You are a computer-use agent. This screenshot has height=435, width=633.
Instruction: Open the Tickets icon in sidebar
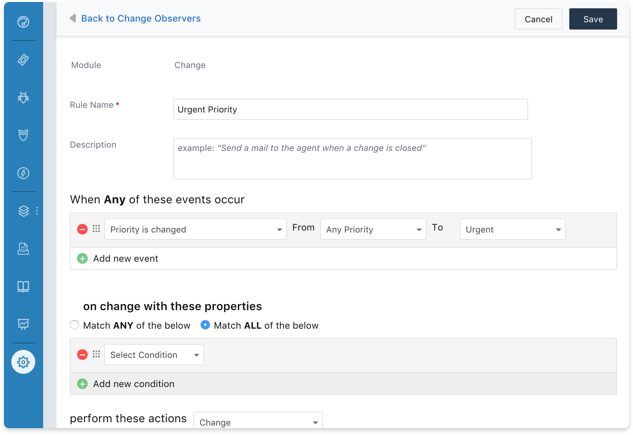coord(23,60)
